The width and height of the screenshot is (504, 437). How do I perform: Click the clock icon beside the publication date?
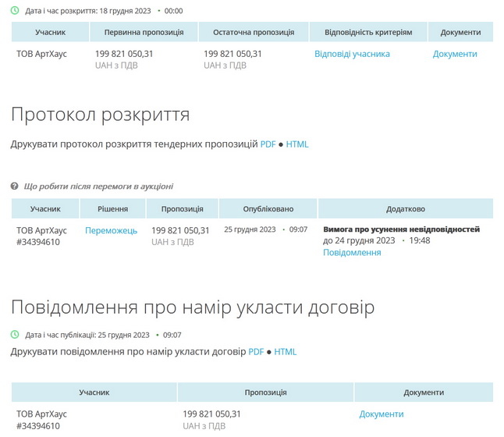(15, 335)
